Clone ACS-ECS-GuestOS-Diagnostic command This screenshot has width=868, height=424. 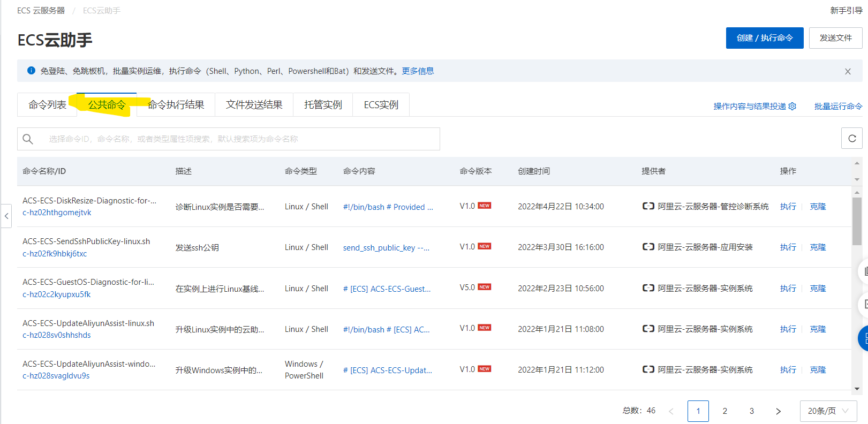coord(818,289)
